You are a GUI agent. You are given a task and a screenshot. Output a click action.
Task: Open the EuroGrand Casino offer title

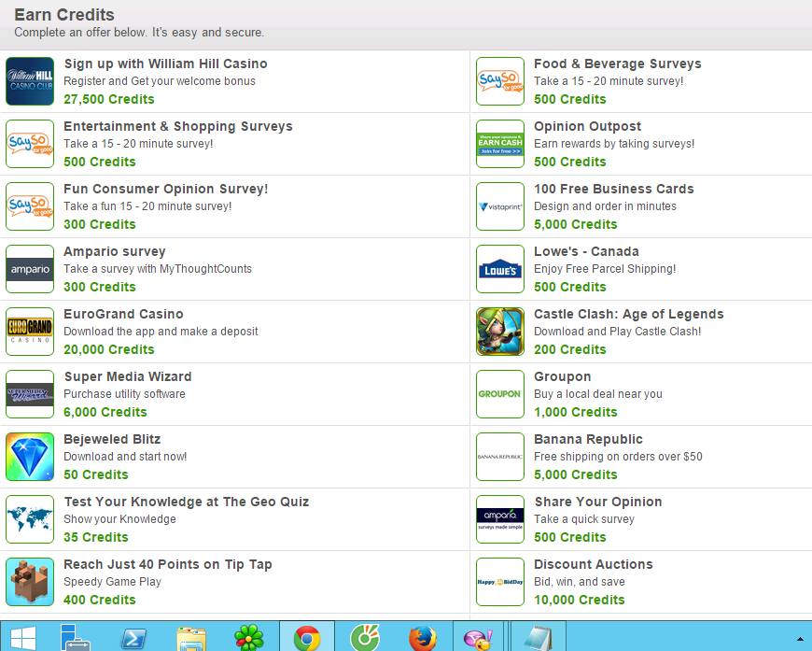click(x=123, y=314)
